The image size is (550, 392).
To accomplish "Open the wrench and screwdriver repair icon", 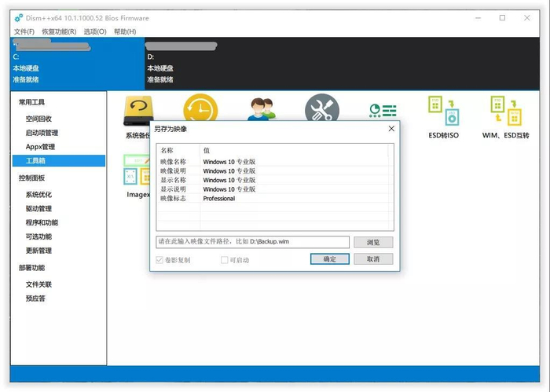I will pyautogui.click(x=322, y=108).
